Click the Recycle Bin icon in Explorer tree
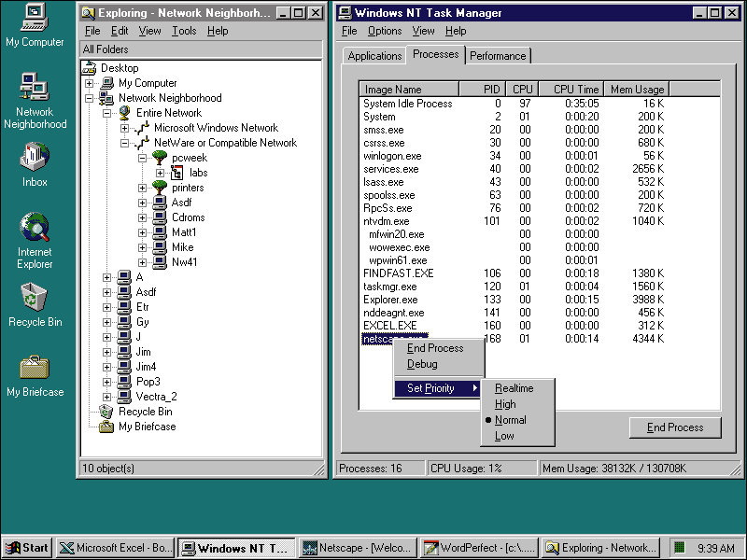The height and width of the screenshot is (560, 747). (x=106, y=412)
